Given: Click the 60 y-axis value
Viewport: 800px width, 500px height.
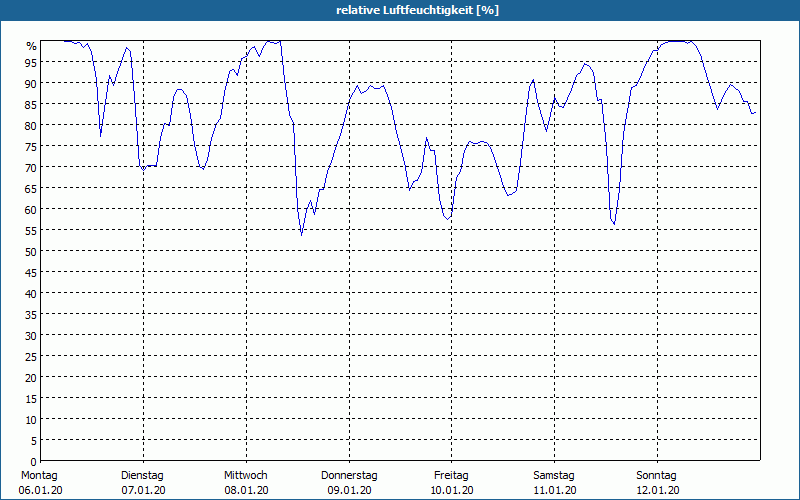Looking at the screenshot, I should [31, 210].
